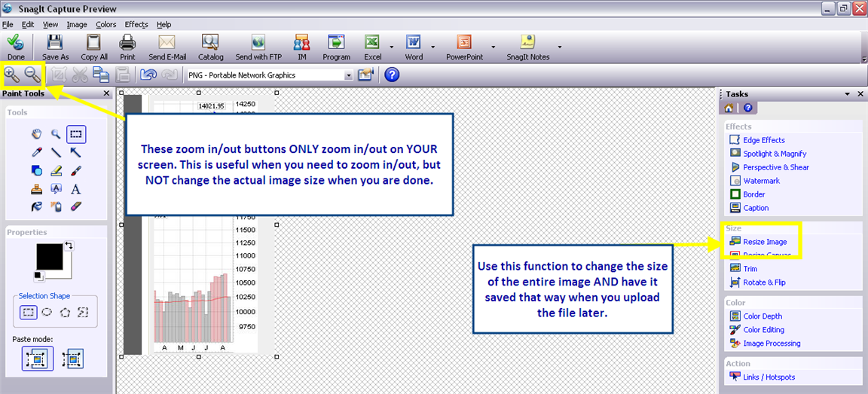
Task: Open the Tasks panel dropdown arrow
Action: 847,95
